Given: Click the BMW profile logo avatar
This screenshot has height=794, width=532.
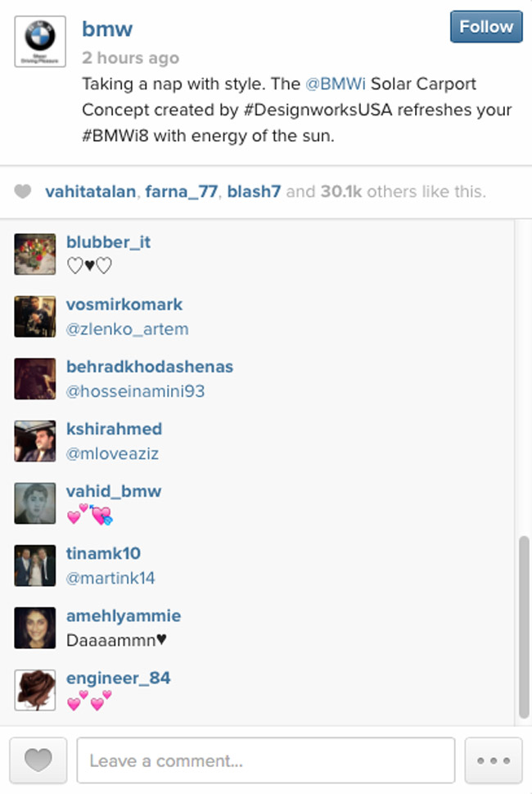Looking at the screenshot, I should tap(40, 42).
